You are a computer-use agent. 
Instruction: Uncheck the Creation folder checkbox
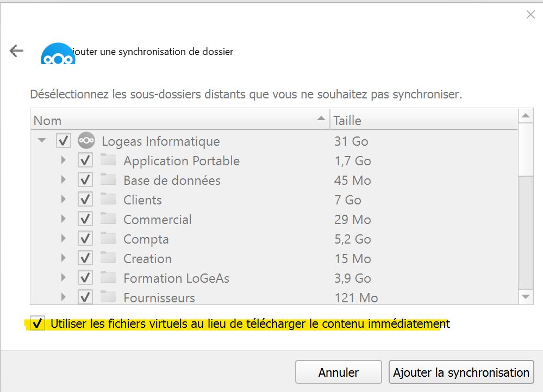pyautogui.click(x=85, y=258)
